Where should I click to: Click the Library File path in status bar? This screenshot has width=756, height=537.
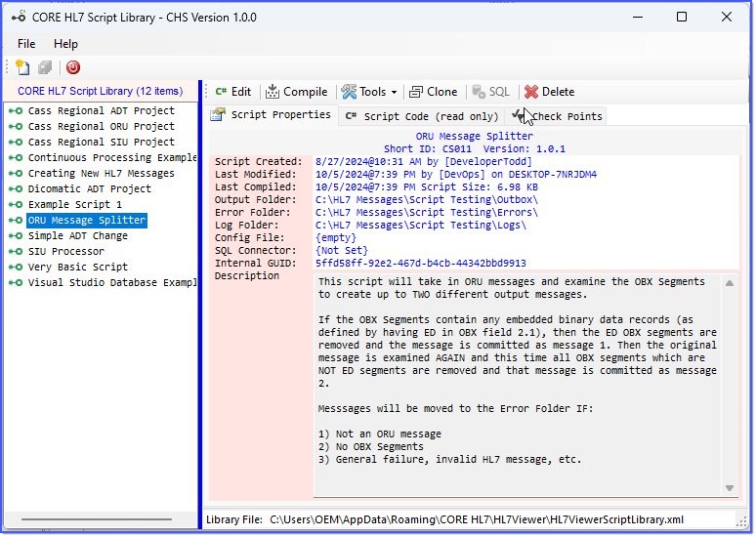pyautogui.click(x=477, y=519)
